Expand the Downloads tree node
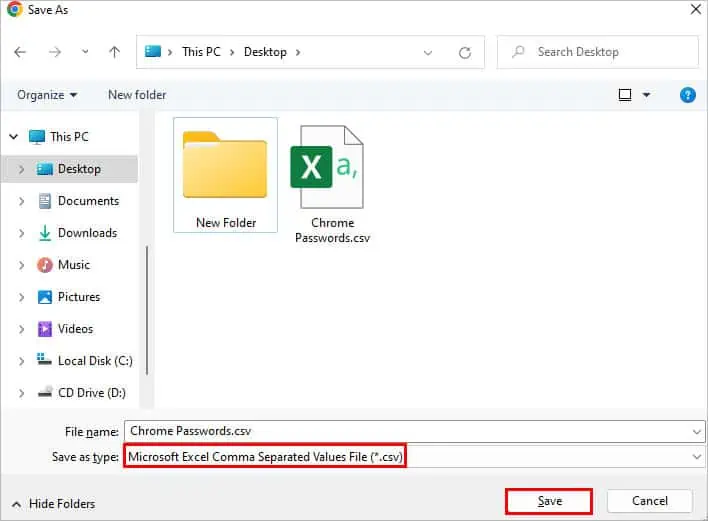Screen dimensions: 708x521 pos(21,233)
